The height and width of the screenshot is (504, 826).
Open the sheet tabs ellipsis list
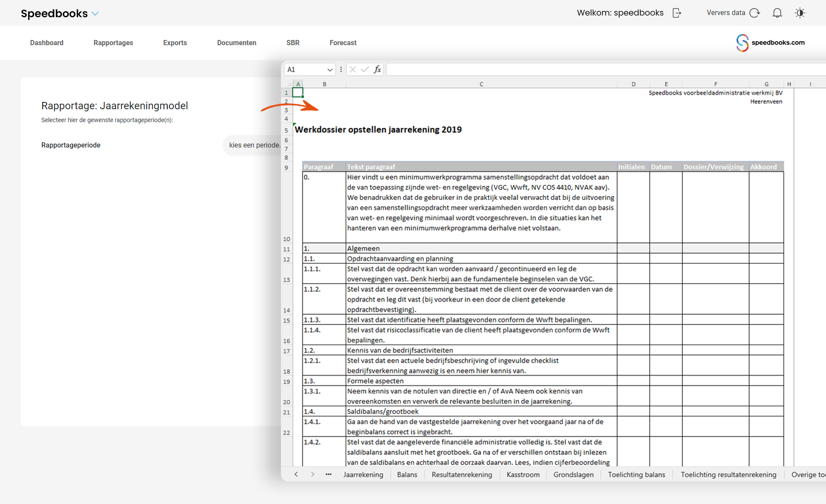329,474
